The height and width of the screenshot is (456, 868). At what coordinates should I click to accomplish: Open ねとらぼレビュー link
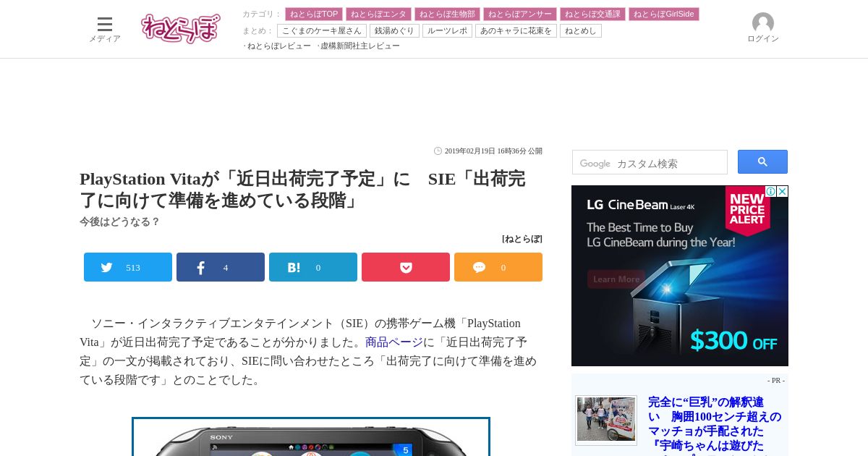click(x=279, y=46)
